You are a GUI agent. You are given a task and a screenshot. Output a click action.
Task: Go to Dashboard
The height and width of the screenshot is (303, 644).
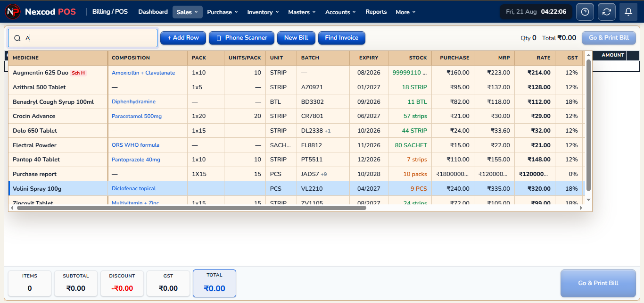[x=153, y=12]
